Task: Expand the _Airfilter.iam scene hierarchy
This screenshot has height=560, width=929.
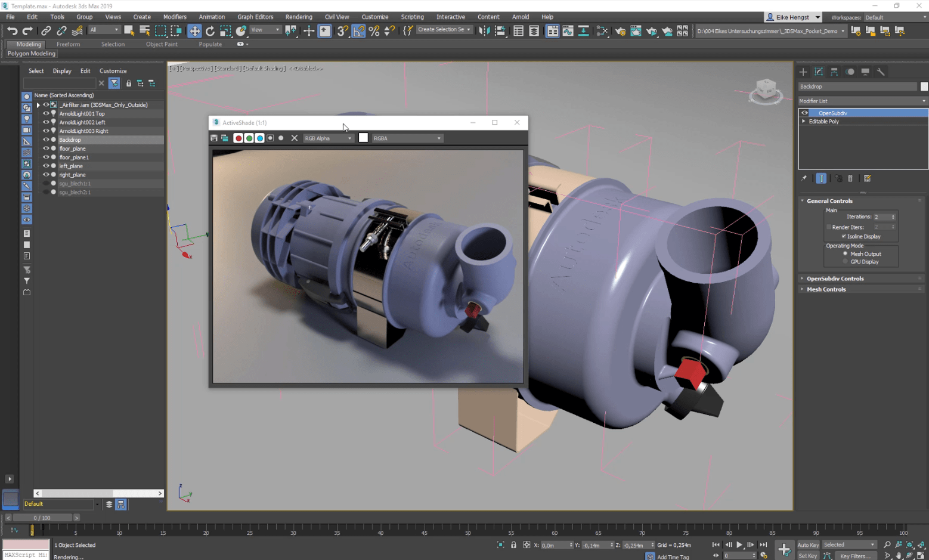Action: coord(38,104)
